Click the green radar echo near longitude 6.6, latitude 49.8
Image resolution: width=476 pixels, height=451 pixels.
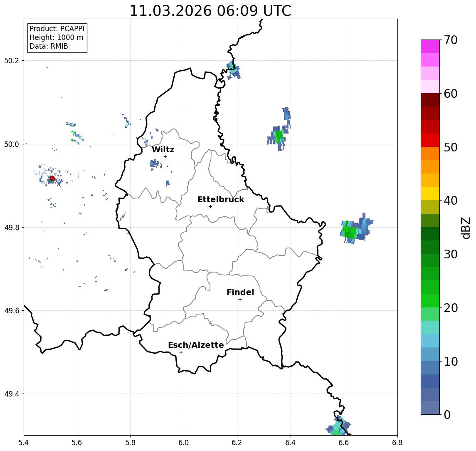[x=349, y=231]
